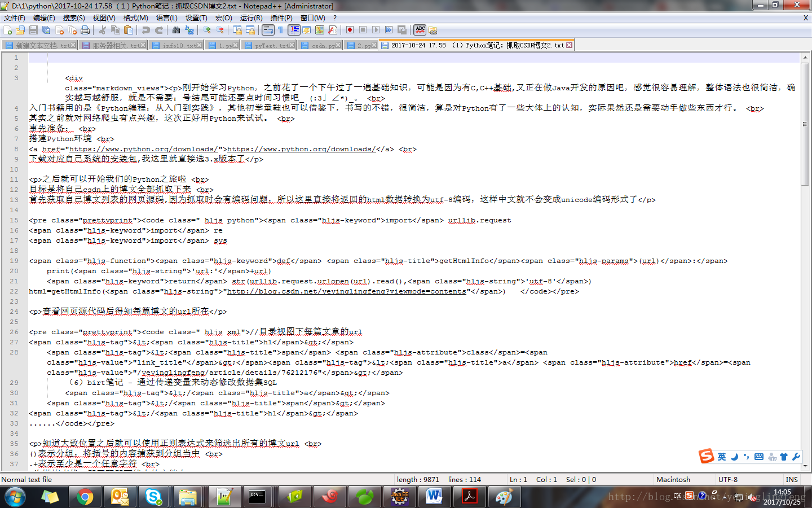The width and height of the screenshot is (812, 508).
Task: Open the 插件(P) menu
Action: [281, 18]
